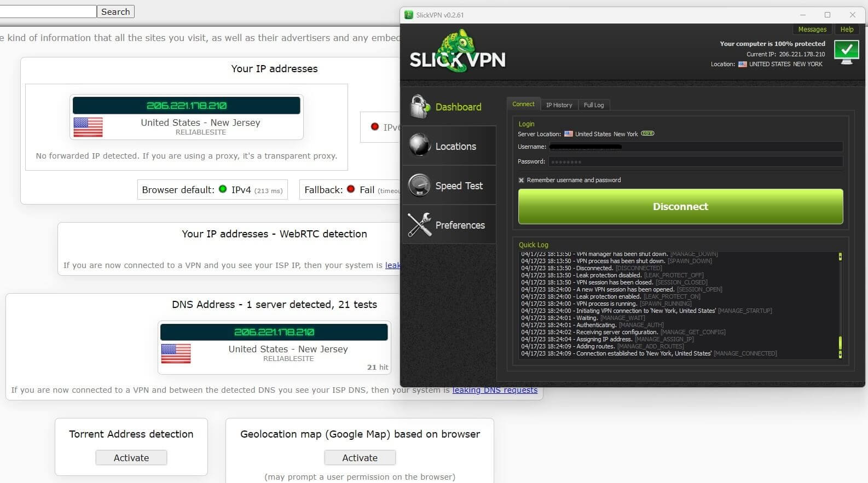Select Preferences in the sidebar

pos(449,225)
